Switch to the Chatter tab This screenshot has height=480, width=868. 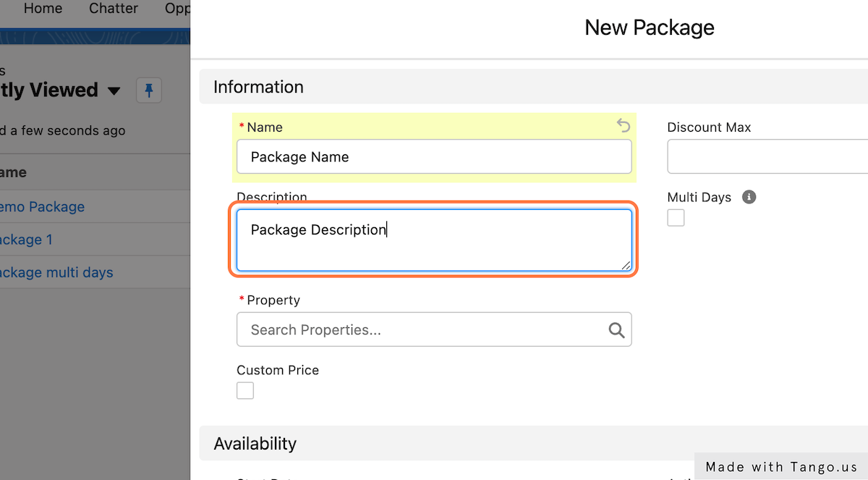(114, 9)
